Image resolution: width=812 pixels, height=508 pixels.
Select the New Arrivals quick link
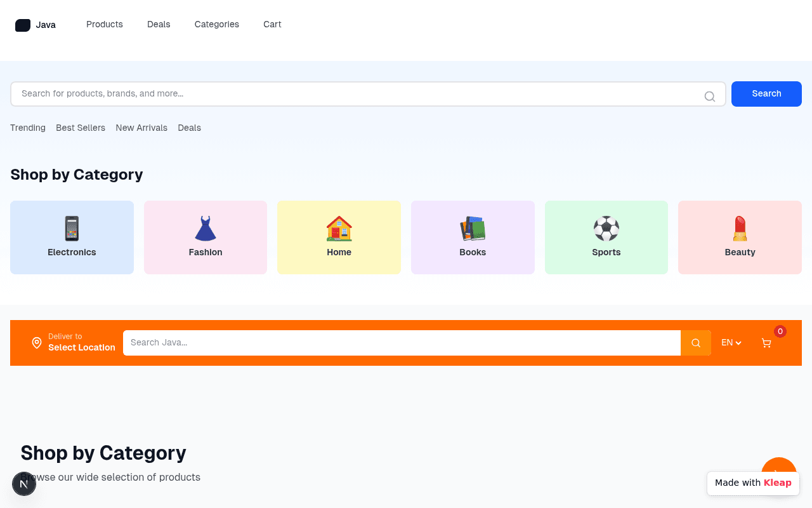coord(141,128)
